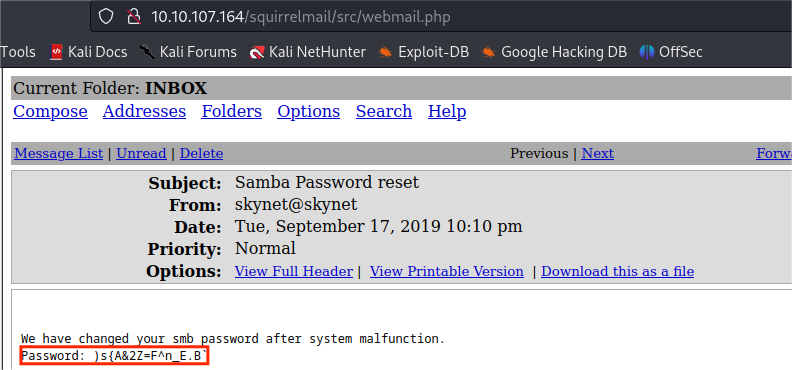Screen dimensions: 792x370
Task: Open the Kali NetHunter bookmark
Action: [x=307, y=51]
